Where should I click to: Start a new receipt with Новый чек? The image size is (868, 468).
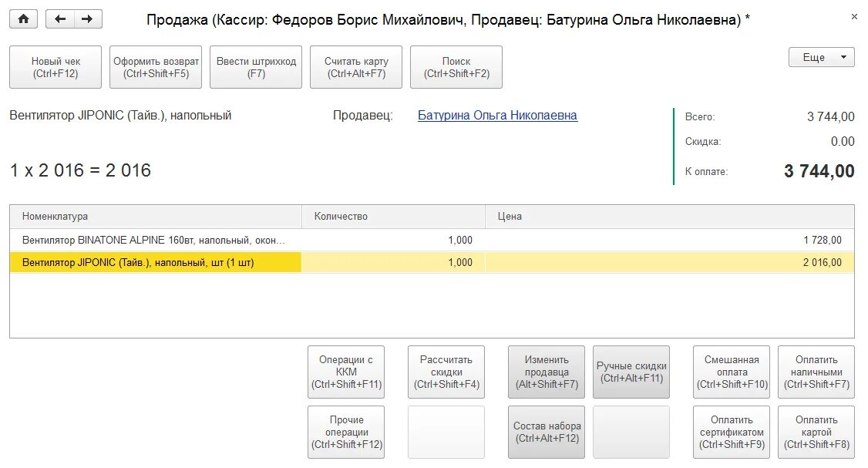point(56,67)
